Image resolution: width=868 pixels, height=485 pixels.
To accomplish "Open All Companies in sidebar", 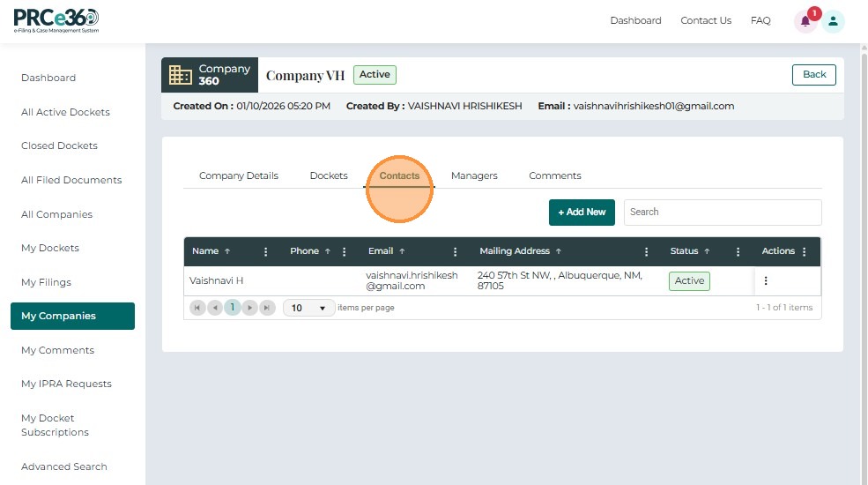I will click(x=56, y=214).
